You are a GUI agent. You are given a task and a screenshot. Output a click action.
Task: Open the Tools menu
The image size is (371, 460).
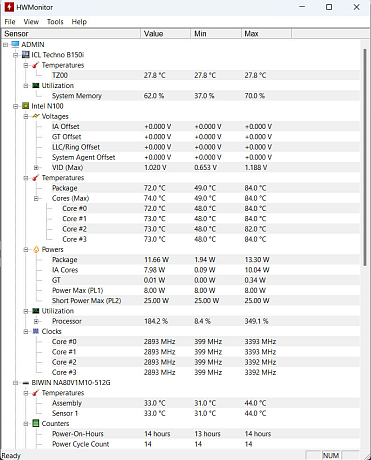[x=55, y=22]
